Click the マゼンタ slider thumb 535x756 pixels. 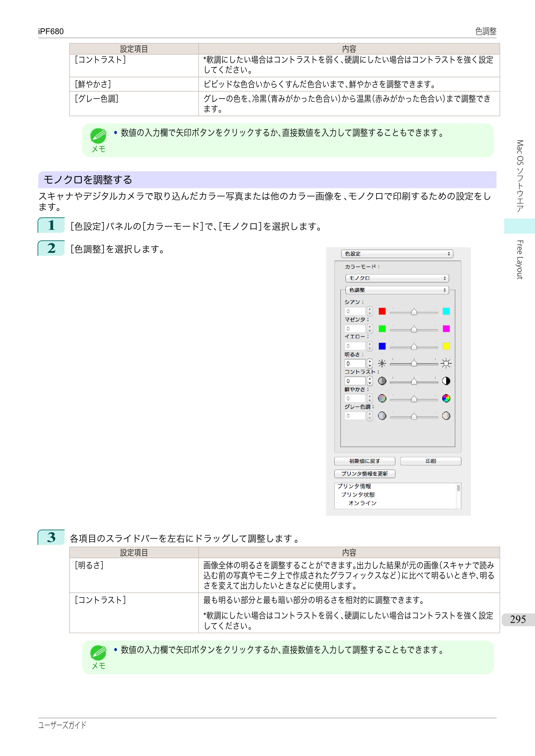pyautogui.click(x=414, y=329)
